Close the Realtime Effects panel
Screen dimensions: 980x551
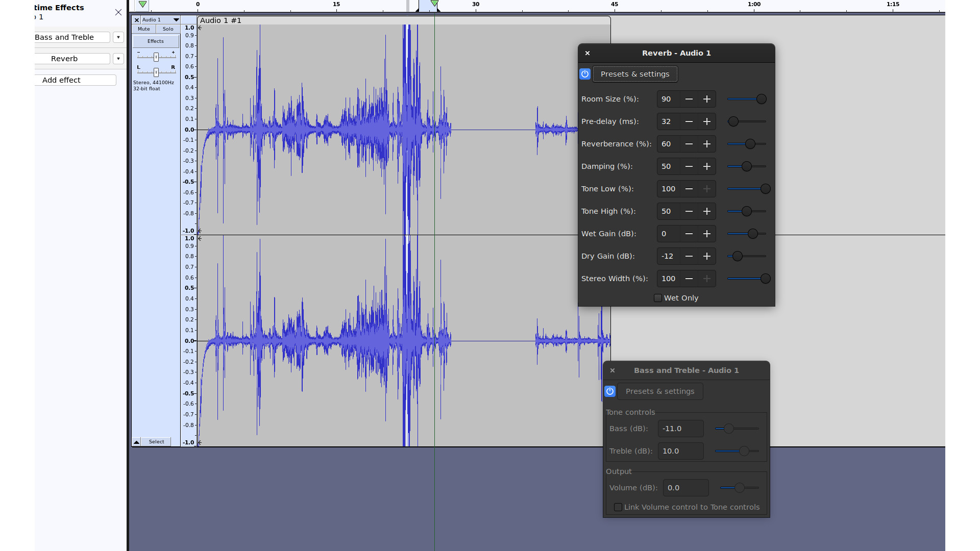118,12
